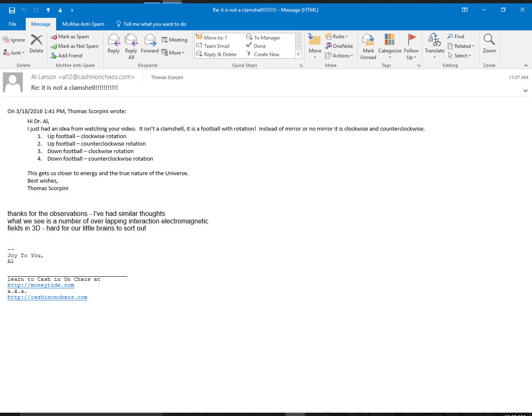Click the undo arrow in title bar
This screenshot has height=416, width=532.
[x=24, y=10]
